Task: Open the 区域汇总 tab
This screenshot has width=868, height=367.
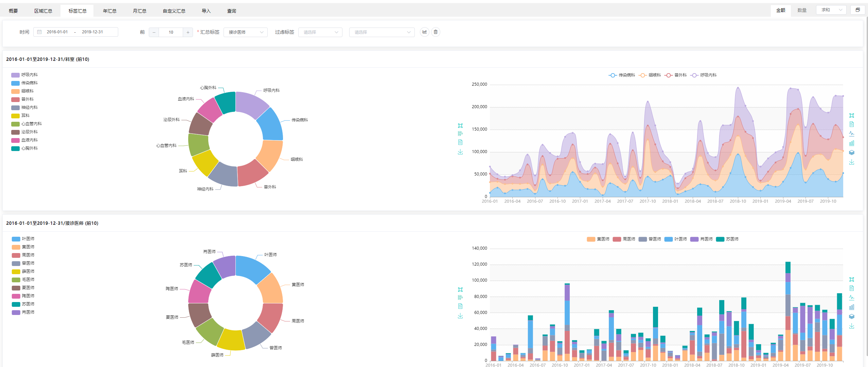Action: pyautogui.click(x=43, y=11)
